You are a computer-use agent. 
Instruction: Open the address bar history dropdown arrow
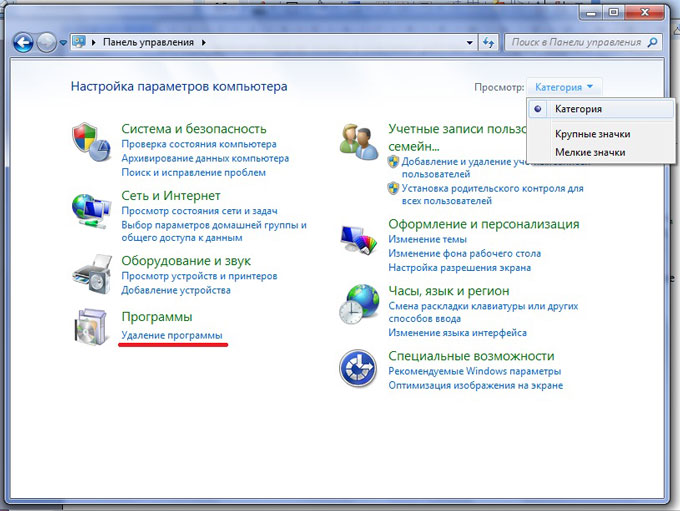[x=470, y=43]
